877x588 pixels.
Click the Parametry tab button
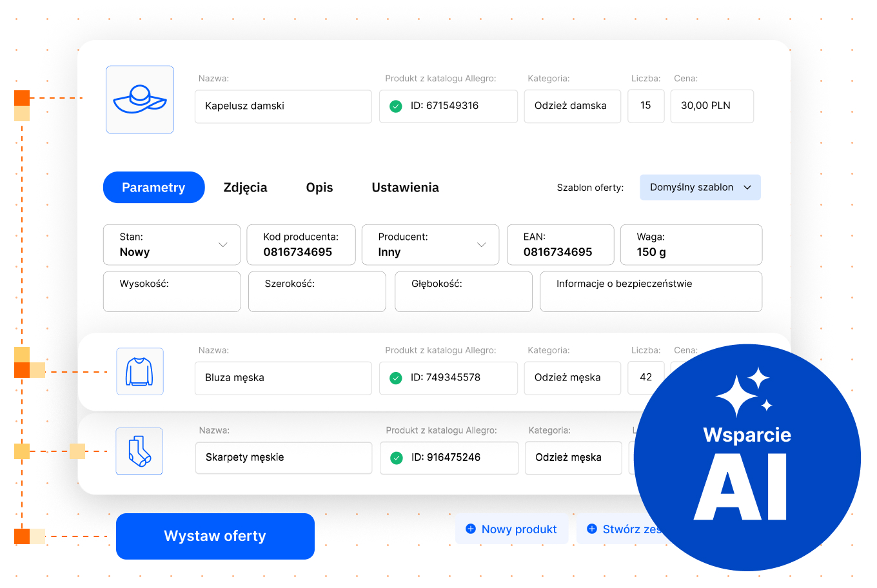(x=153, y=188)
